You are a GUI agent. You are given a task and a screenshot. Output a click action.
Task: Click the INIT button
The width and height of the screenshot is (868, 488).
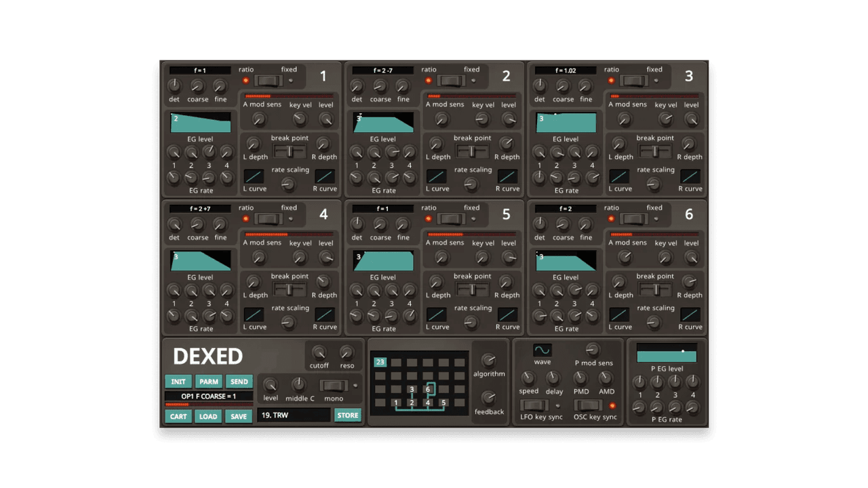coord(178,382)
